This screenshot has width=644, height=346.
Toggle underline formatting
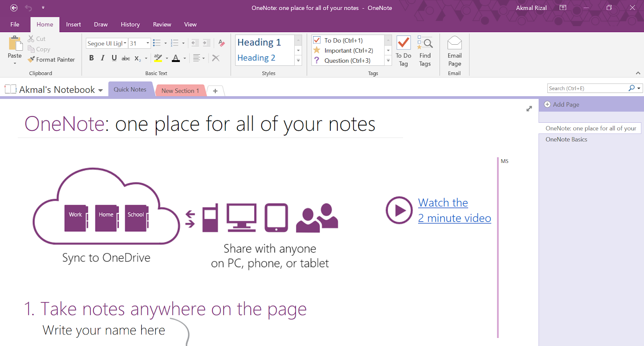pos(114,58)
